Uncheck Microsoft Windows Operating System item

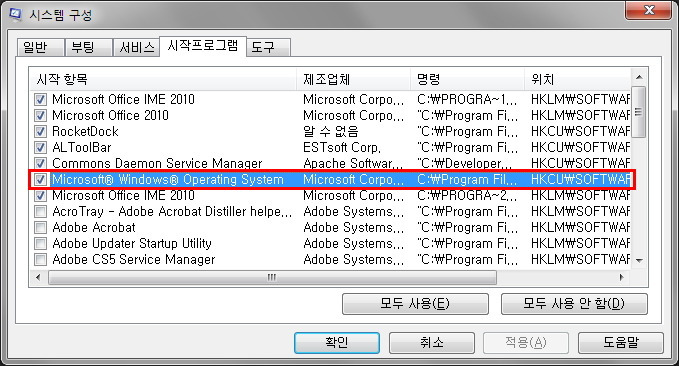point(40,179)
